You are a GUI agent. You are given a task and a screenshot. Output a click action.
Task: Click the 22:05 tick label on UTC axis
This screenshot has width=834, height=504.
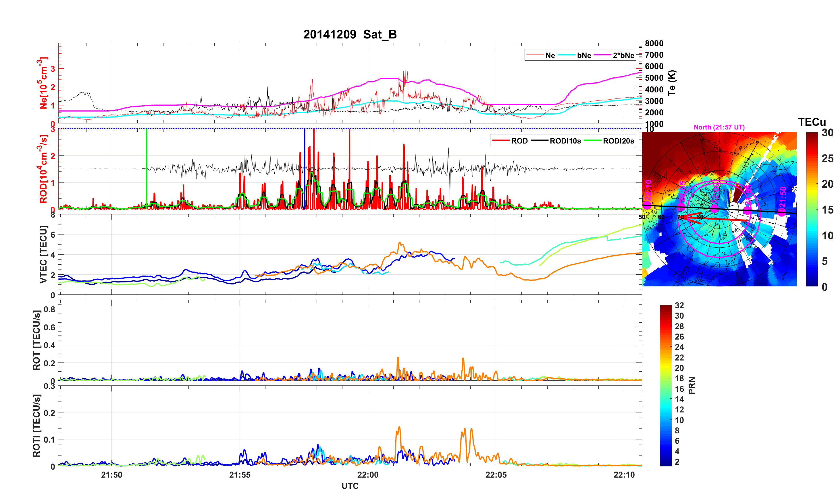[496, 475]
